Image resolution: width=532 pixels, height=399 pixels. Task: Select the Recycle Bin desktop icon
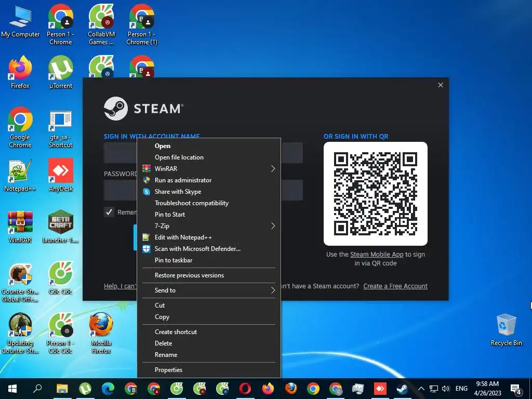point(506,330)
